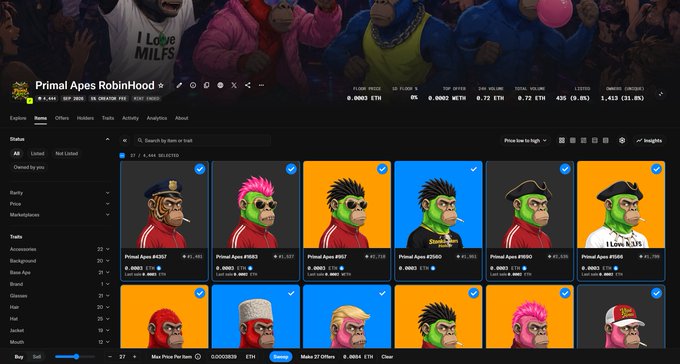Collapse the Status section chevron
Image resolution: width=680 pixels, height=364 pixels.
click(108, 139)
